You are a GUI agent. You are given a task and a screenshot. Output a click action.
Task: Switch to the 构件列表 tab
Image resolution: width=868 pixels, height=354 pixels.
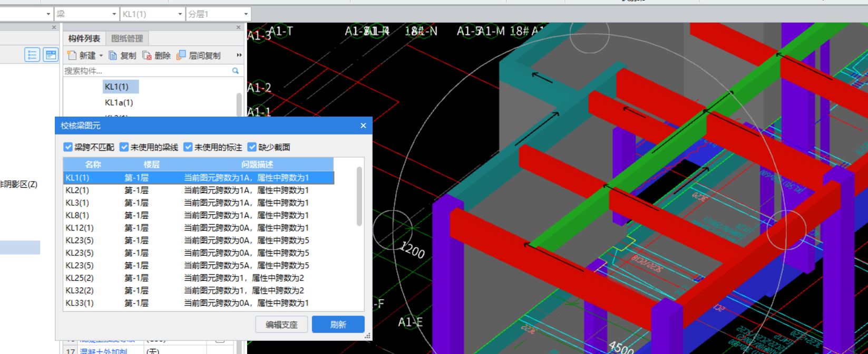click(84, 39)
